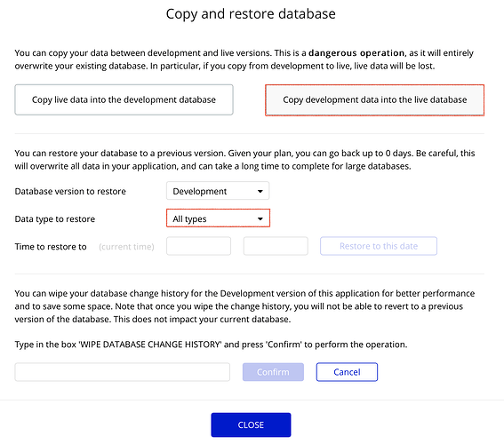Open the Database version to restore dropdown
The height and width of the screenshot is (444, 504).
click(218, 191)
